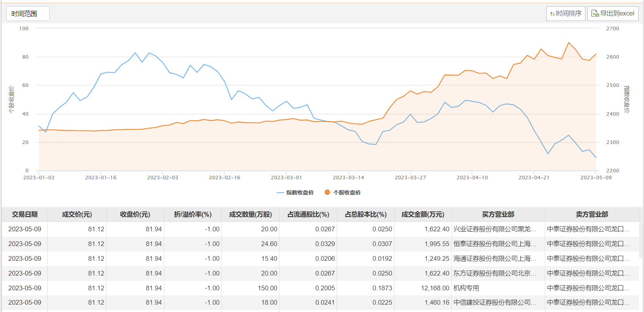Click the seller cell in the 机构专用 row
The width and height of the screenshot is (644, 312).
coord(592,288)
